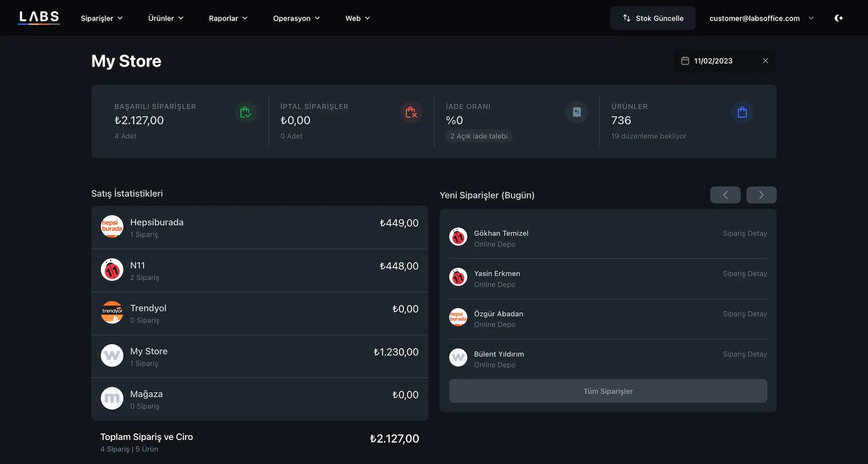Select the Web menu item
Viewport: 868px width, 464px height.
click(357, 18)
